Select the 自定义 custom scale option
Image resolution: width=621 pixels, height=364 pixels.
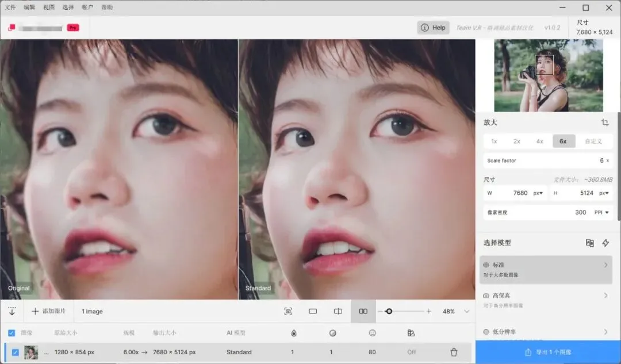click(x=593, y=141)
